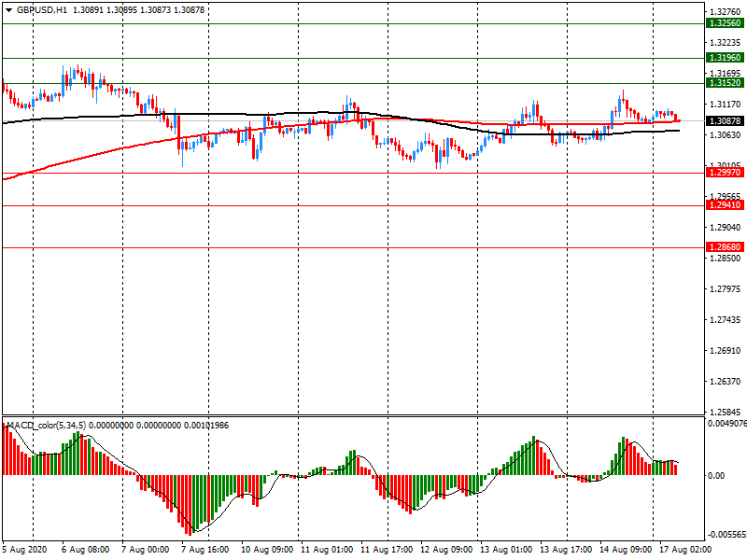Open the chart menu triangle beside GBPUSD,H1

pos(8,9)
